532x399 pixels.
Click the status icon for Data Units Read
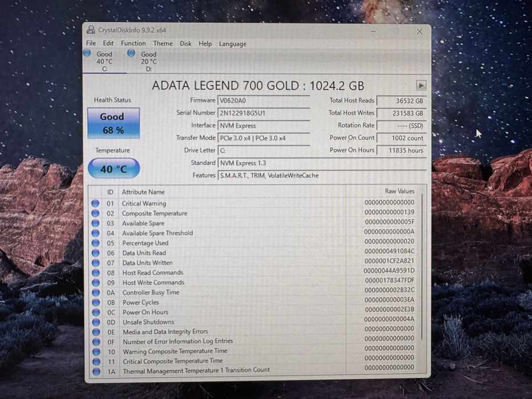pyautogui.click(x=96, y=253)
